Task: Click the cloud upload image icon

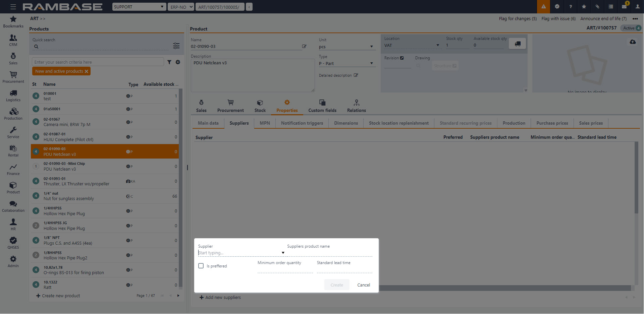Action: 633,42
